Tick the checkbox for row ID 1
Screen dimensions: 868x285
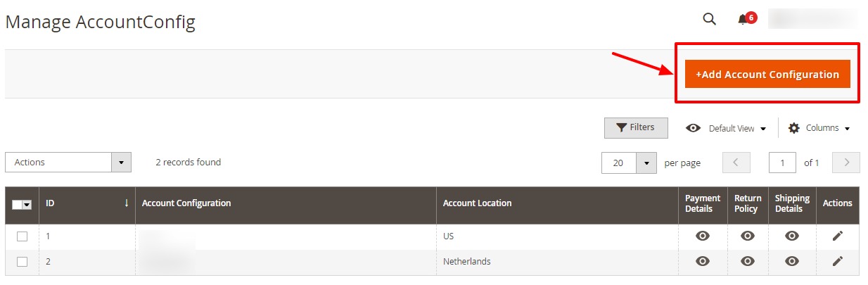[x=22, y=236]
